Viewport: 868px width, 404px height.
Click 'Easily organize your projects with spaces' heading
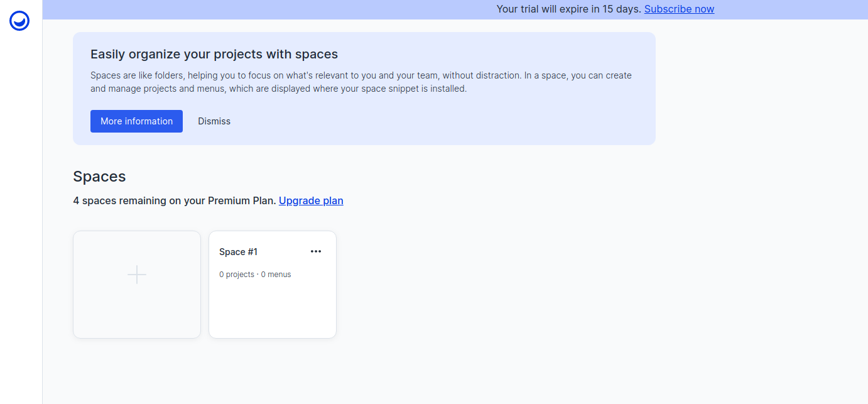[x=214, y=54]
